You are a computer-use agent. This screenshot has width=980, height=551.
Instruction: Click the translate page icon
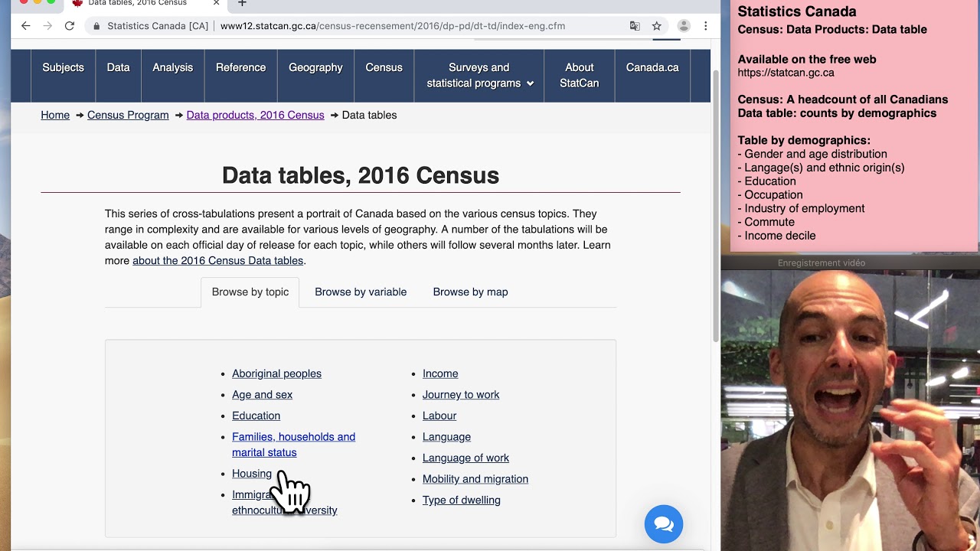point(635,26)
